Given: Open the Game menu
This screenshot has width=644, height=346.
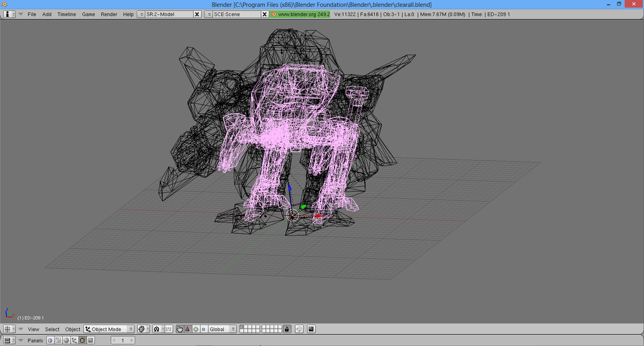Looking at the screenshot, I should click(x=88, y=14).
